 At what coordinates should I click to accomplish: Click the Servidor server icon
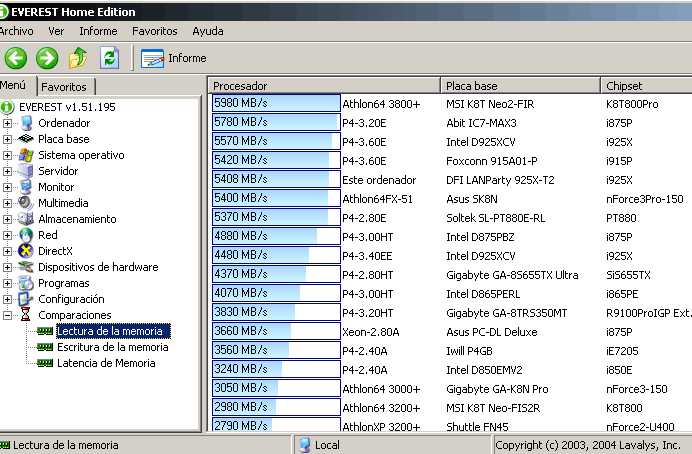(x=26, y=171)
